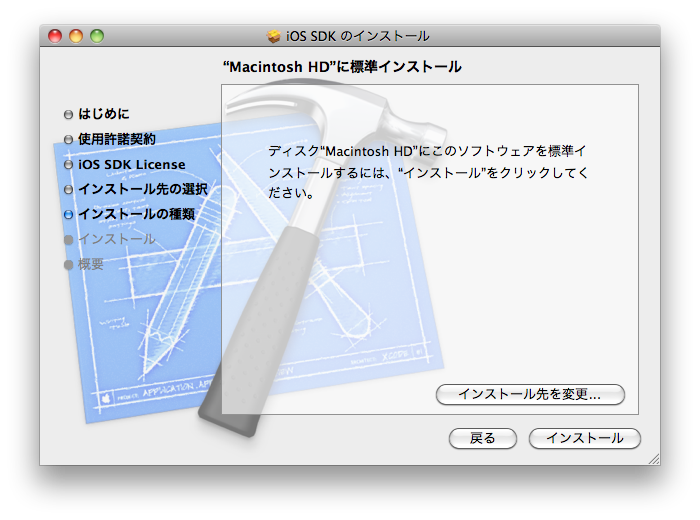Click the grayed-out インストール step in the sidebar
The width and height of the screenshot is (700, 520).
(x=117, y=239)
